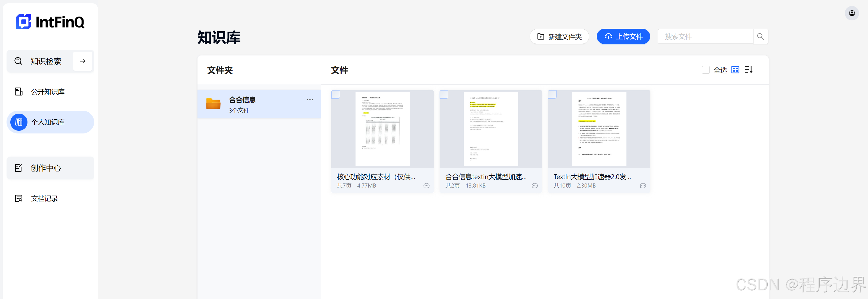Open three-dot menu for 合合信息 folder

[x=310, y=100]
